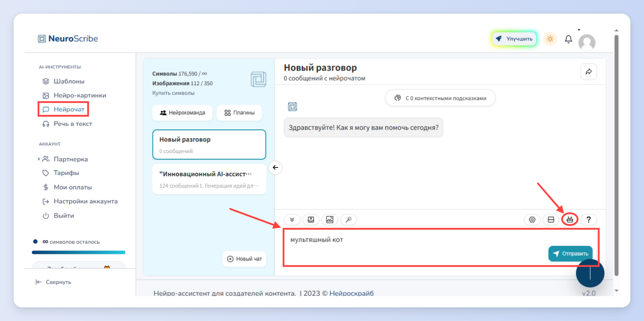Send the message with Отправить
Screen dimensions: 644x321
pos(570,253)
